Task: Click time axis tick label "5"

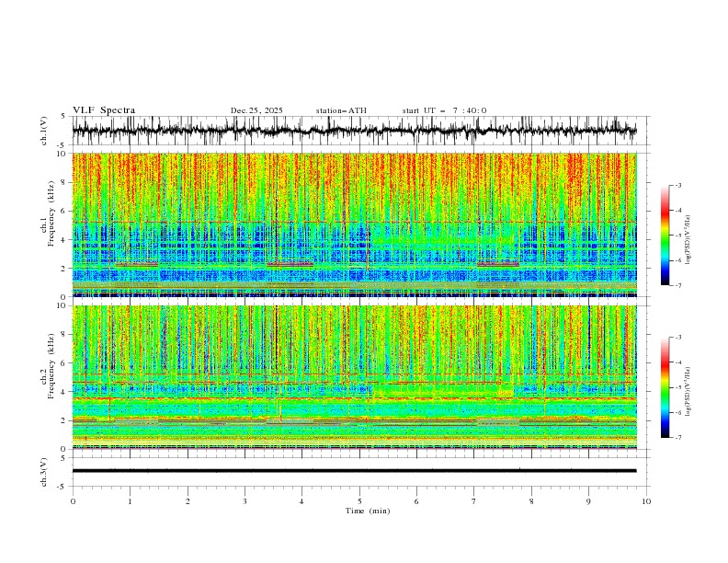Action: [x=359, y=501]
